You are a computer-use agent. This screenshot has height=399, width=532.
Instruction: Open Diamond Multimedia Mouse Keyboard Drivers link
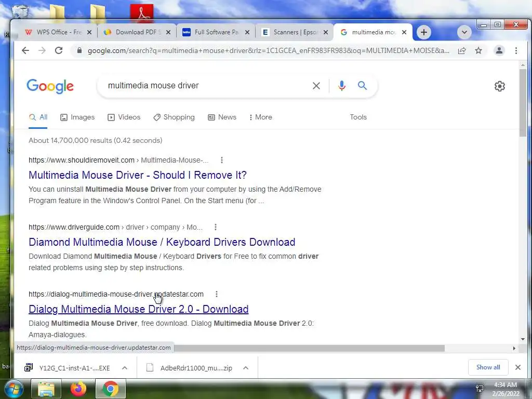[162, 242]
